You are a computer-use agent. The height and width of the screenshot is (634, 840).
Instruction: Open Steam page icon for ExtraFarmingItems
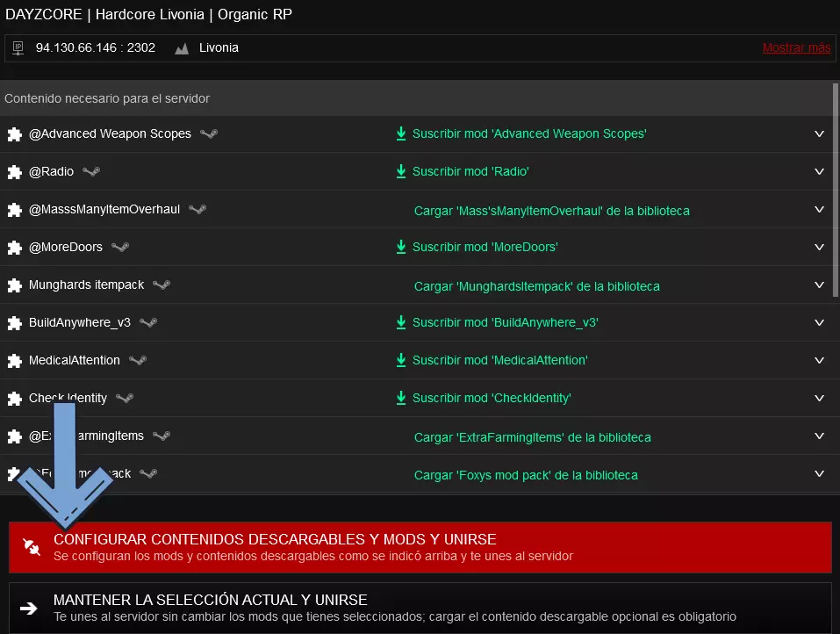[x=162, y=436]
